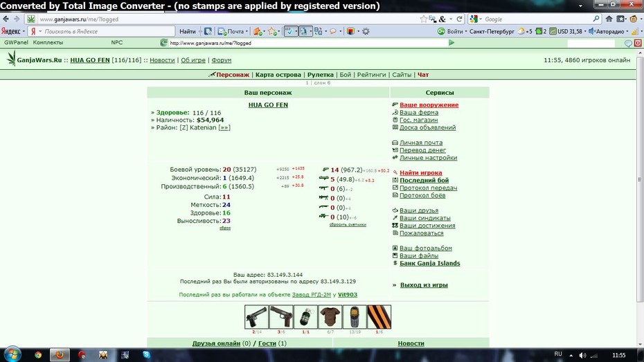Viewport: 644px width, 362px height.
Task: Open Ваше вооружение link
Action: tap(429, 105)
